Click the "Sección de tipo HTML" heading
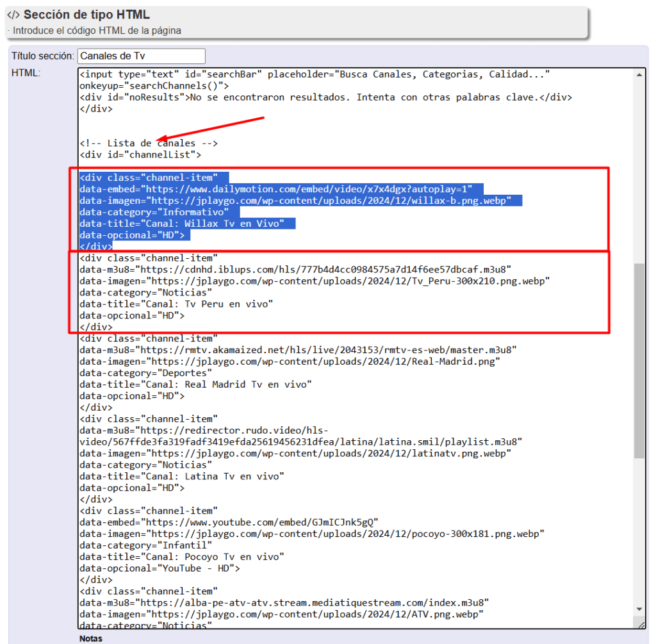The width and height of the screenshot is (656, 644). coord(86,15)
